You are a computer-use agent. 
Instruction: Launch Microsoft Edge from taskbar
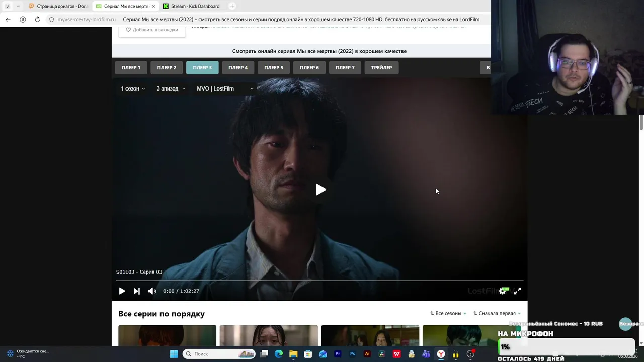(278, 354)
